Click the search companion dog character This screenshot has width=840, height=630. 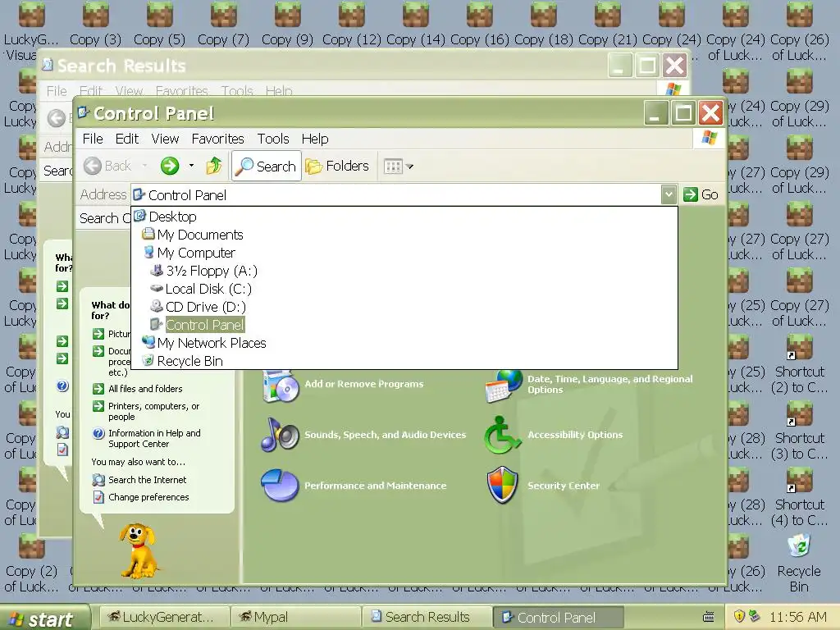tap(138, 550)
